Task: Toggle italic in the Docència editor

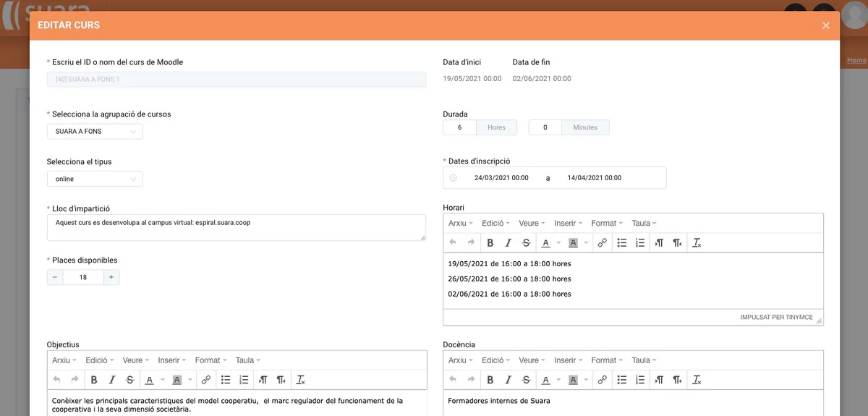Action: (x=509, y=380)
